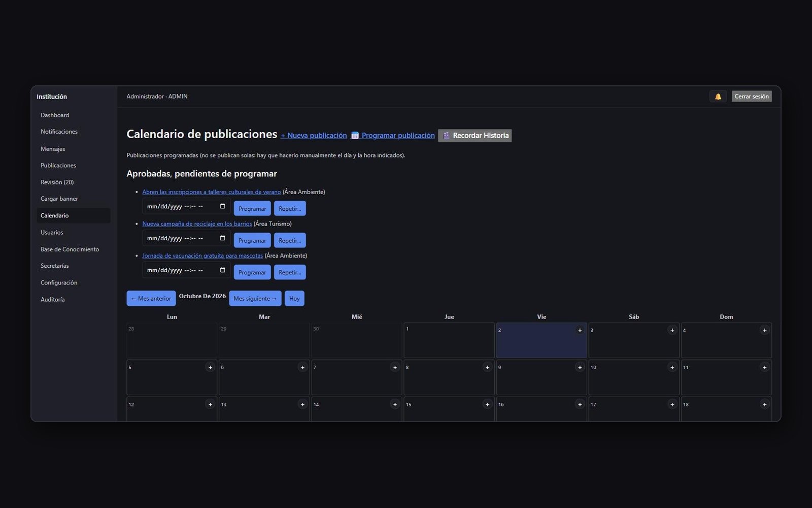812x508 pixels.
Task: Add event on day 18 plus icon
Action: 764,404
